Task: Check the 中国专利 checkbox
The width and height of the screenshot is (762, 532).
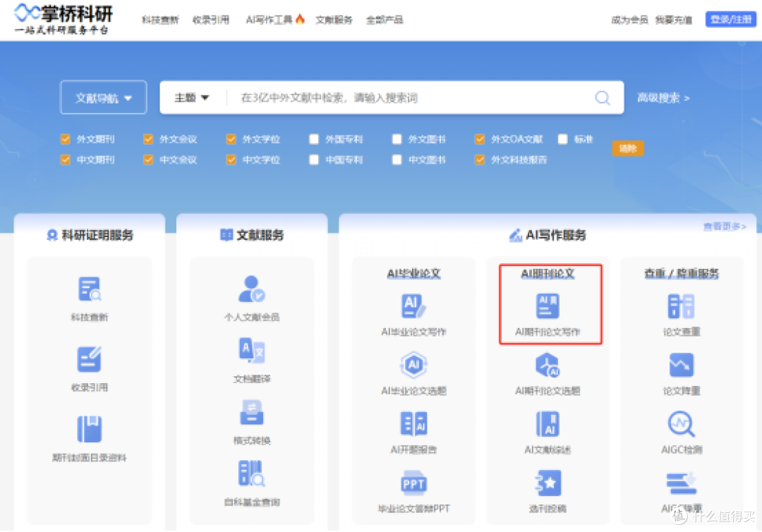Action: [x=314, y=160]
